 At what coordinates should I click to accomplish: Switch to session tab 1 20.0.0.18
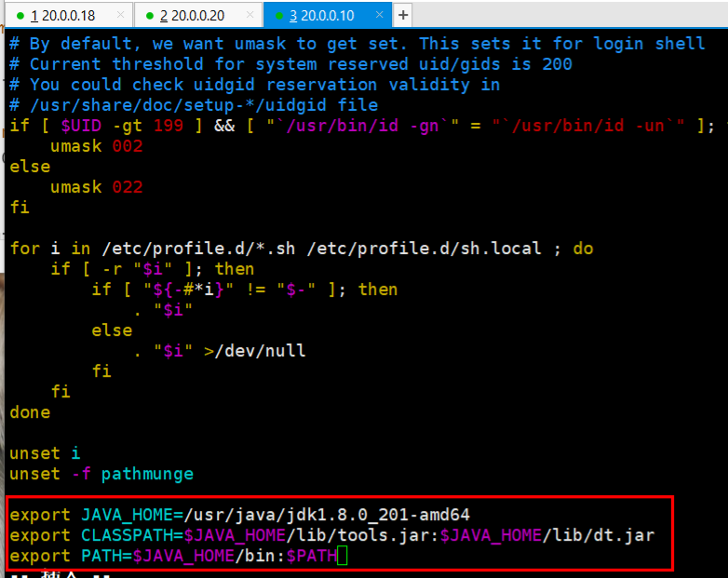click(68, 15)
